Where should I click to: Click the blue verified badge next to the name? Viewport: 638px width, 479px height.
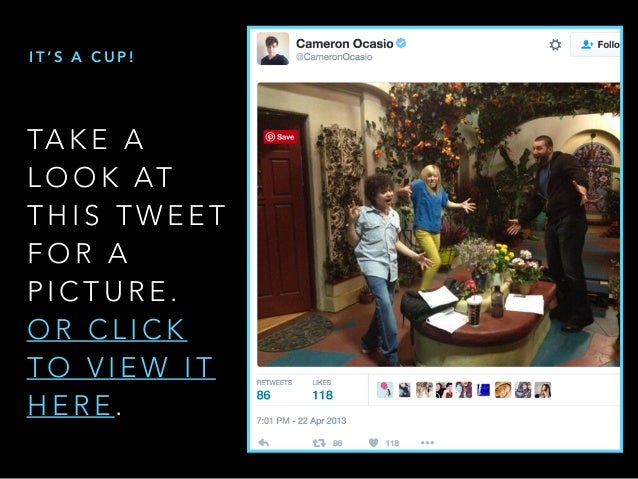point(401,43)
